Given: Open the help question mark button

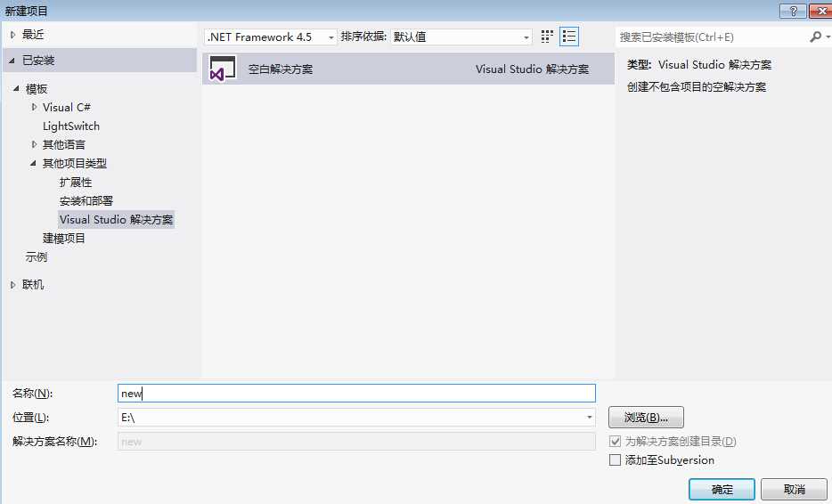Looking at the screenshot, I should (793, 11).
